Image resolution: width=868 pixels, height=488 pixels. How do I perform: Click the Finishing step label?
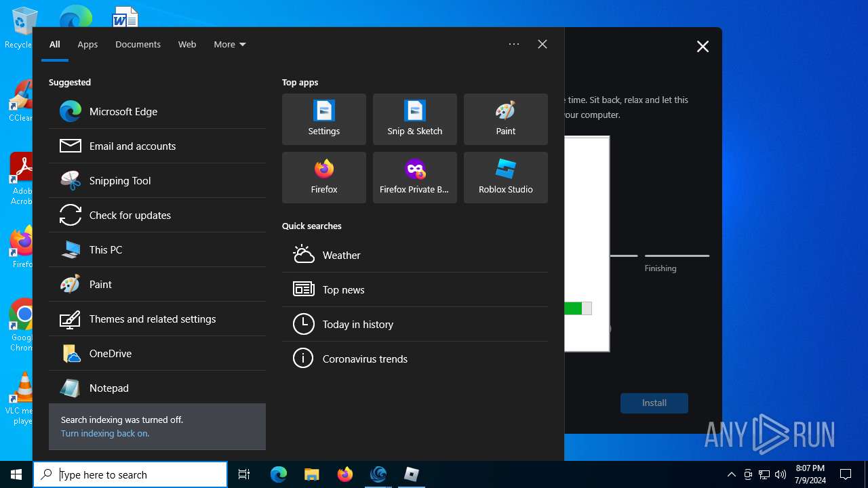pyautogui.click(x=660, y=268)
